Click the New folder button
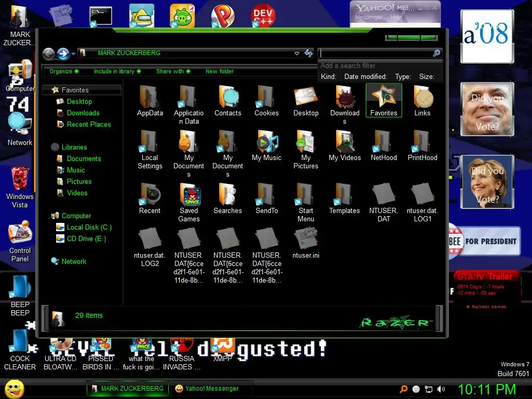Screen dimensions: 532x399 [x=220, y=71]
